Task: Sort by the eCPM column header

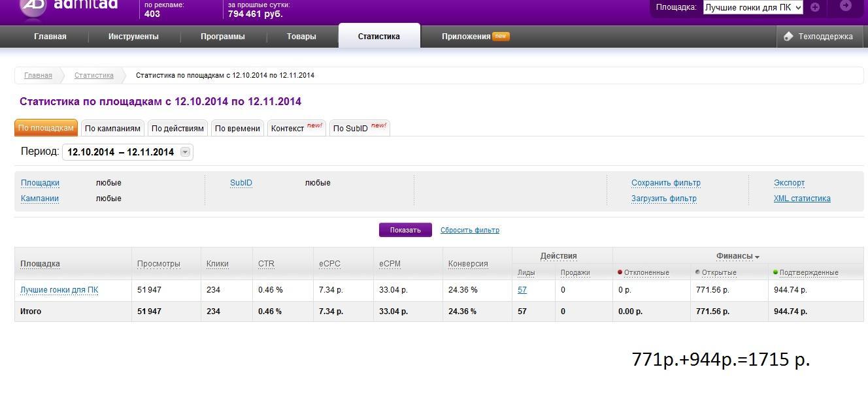Action: pyautogui.click(x=390, y=264)
